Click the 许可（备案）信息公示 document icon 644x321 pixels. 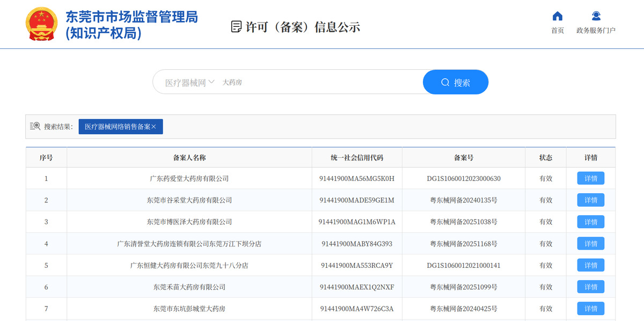pos(236,27)
